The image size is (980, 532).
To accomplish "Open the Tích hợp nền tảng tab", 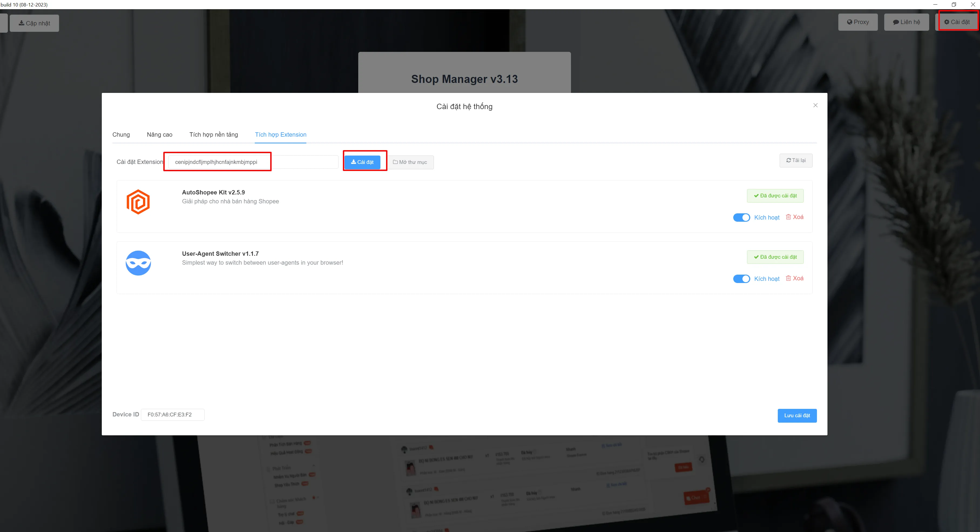I will [214, 134].
